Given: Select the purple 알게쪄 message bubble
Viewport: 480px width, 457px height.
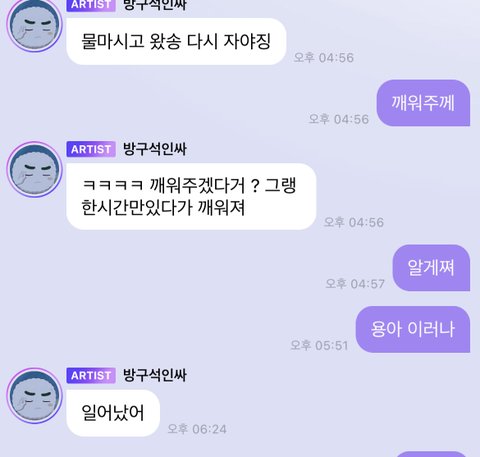Looking at the screenshot, I should [x=431, y=268].
